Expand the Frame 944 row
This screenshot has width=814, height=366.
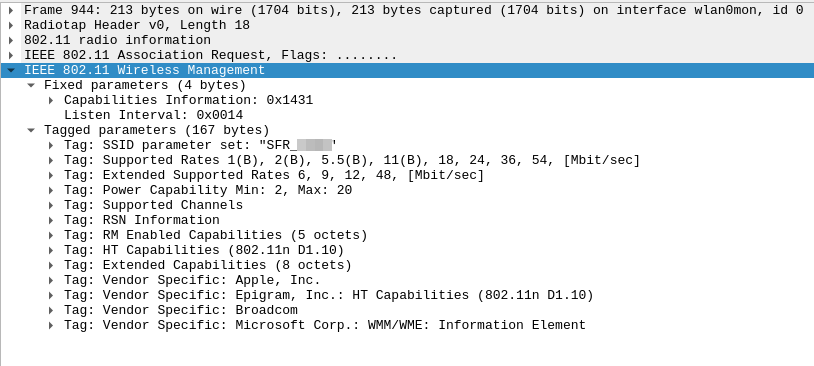click(11, 10)
